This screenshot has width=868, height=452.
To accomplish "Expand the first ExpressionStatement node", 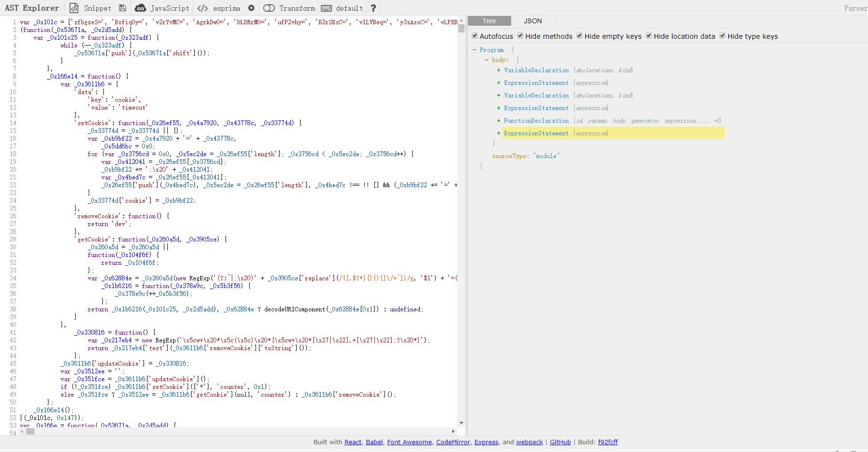I will point(498,83).
